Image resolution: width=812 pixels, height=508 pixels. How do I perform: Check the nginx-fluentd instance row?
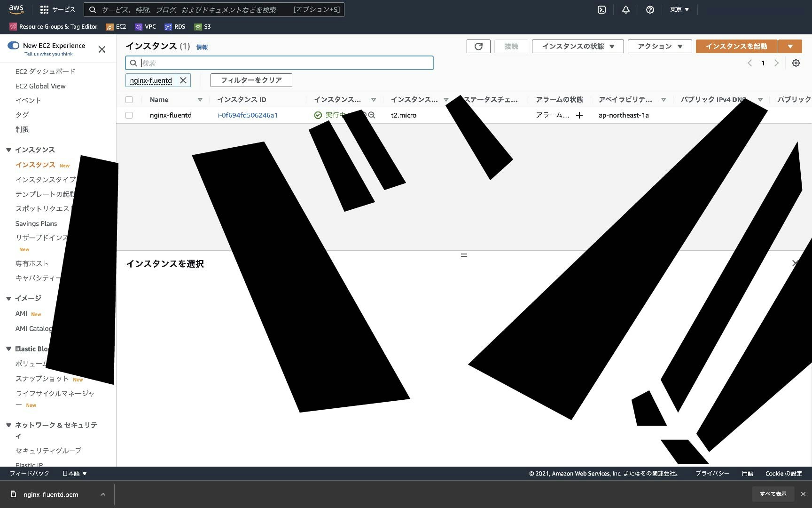click(x=129, y=115)
